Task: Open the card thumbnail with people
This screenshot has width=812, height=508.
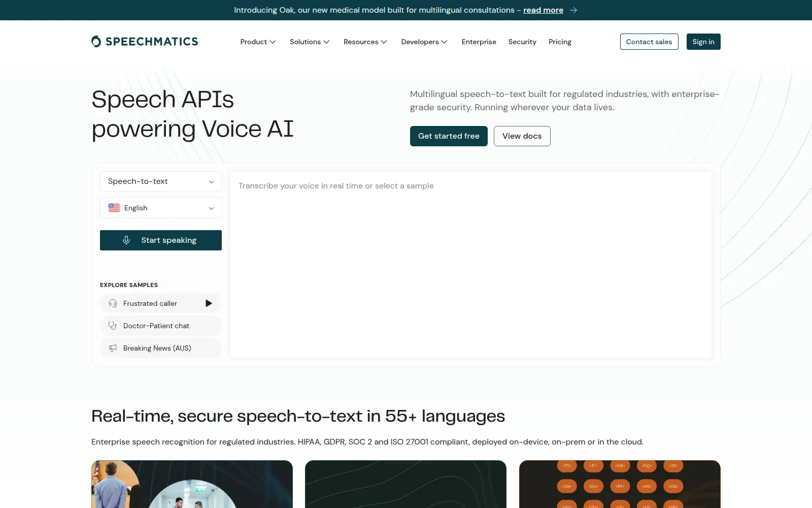Action: point(192,484)
